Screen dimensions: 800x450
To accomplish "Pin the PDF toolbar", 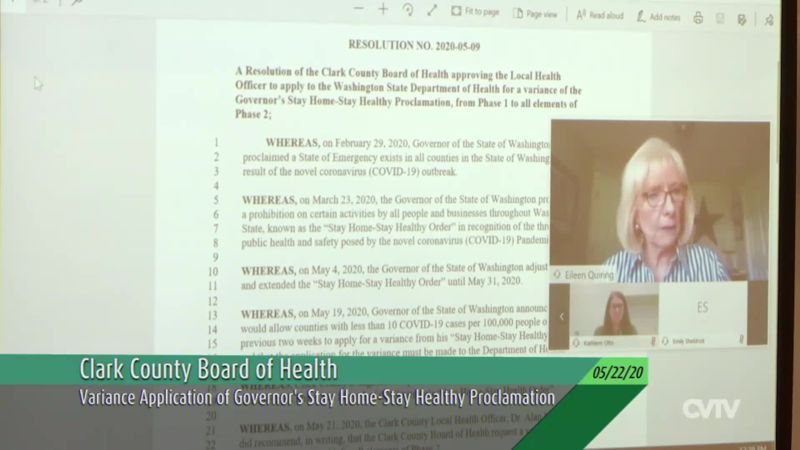I will [769, 20].
